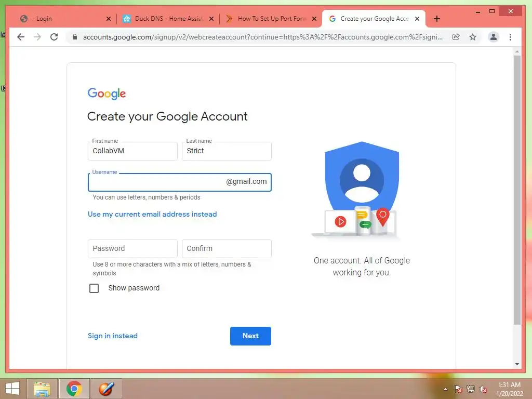Click the Confirm password field

tap(227, 249)
